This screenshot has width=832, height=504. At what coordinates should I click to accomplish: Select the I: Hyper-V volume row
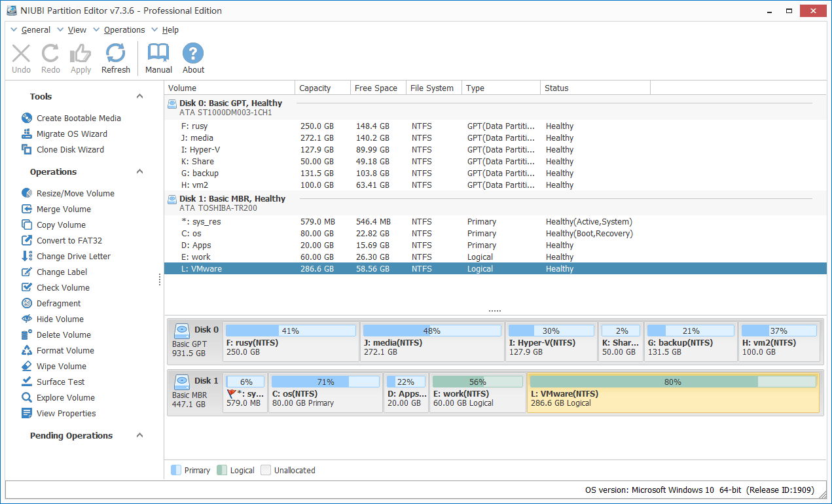pos(496,149)
